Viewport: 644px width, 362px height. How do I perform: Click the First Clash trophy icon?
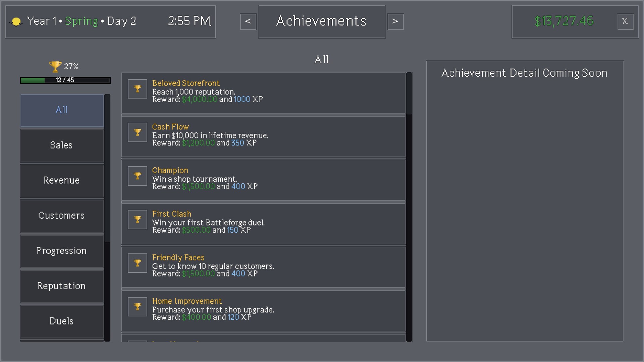tap(138, 220)
